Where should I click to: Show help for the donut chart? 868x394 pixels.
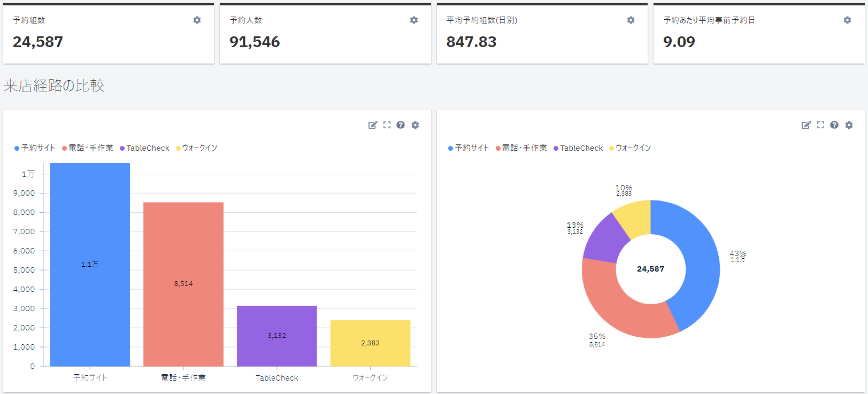coord(834,125)
